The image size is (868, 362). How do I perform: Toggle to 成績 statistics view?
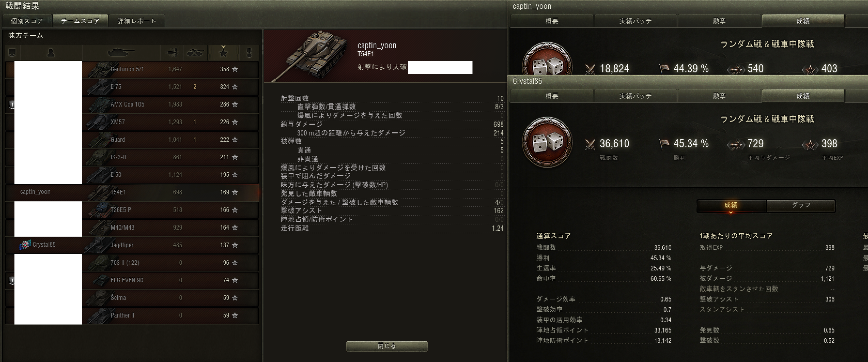pos(731,205)
